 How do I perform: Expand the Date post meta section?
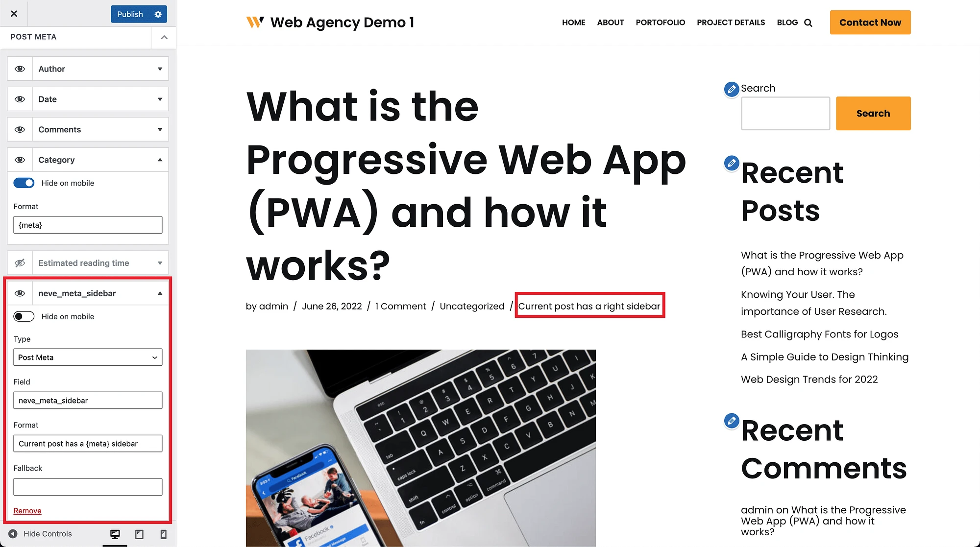160,99
